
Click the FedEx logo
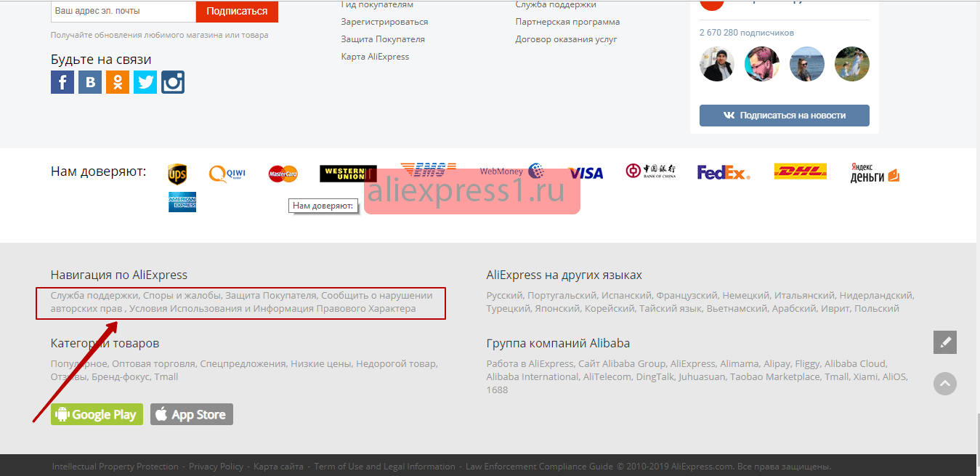coord(724,172)
